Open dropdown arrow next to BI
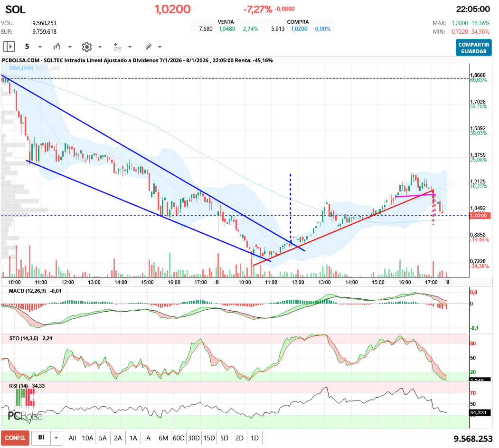 [56, 438]
